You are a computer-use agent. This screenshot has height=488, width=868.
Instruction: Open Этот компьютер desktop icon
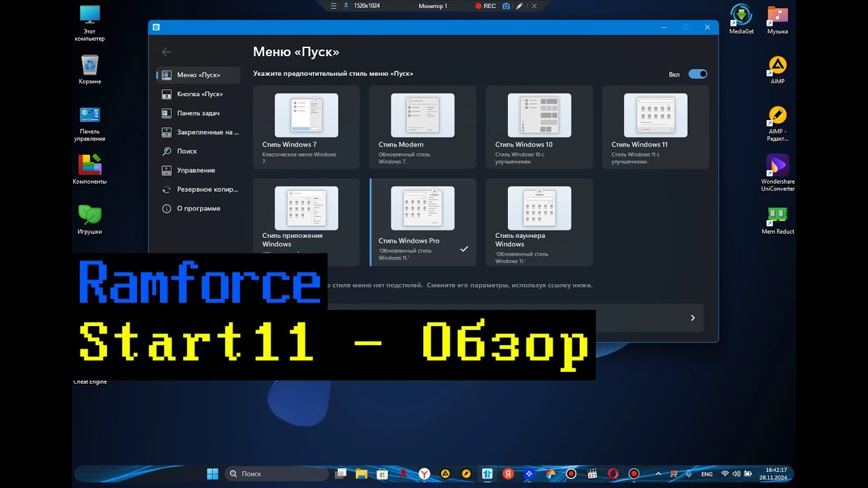pyautogui.click(x=90, y=23)
